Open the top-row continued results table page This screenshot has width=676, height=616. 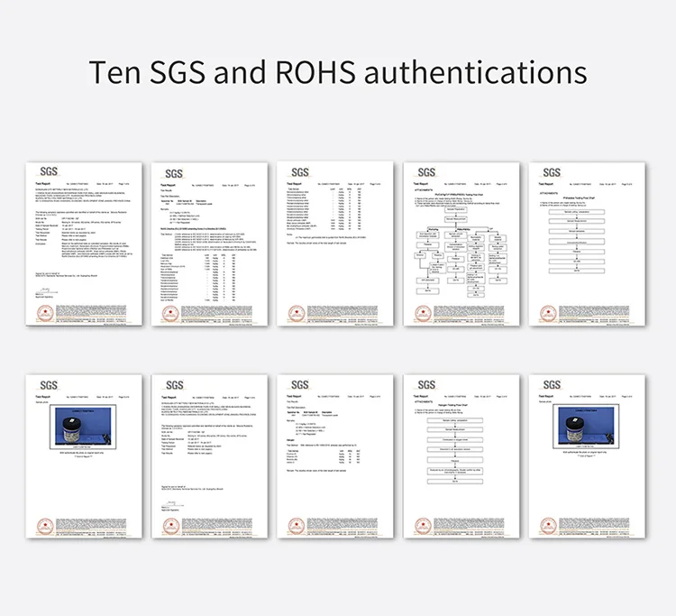coord(335,244)
